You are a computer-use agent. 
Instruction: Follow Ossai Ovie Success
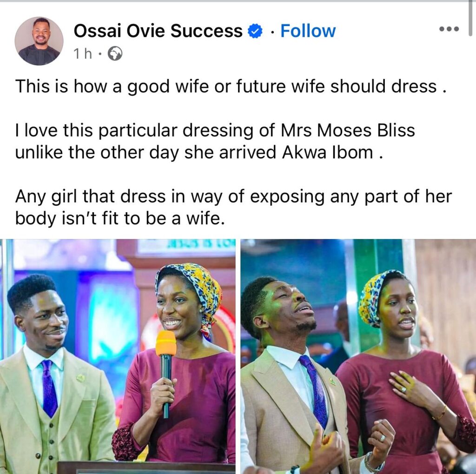[x=308, y=31]
